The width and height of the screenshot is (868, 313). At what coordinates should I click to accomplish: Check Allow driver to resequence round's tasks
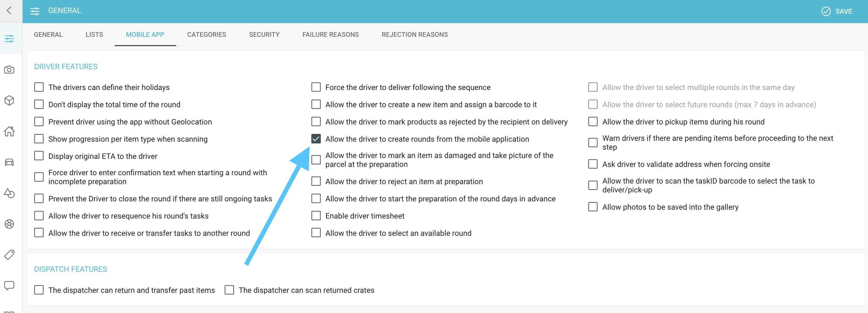point(39,216)
